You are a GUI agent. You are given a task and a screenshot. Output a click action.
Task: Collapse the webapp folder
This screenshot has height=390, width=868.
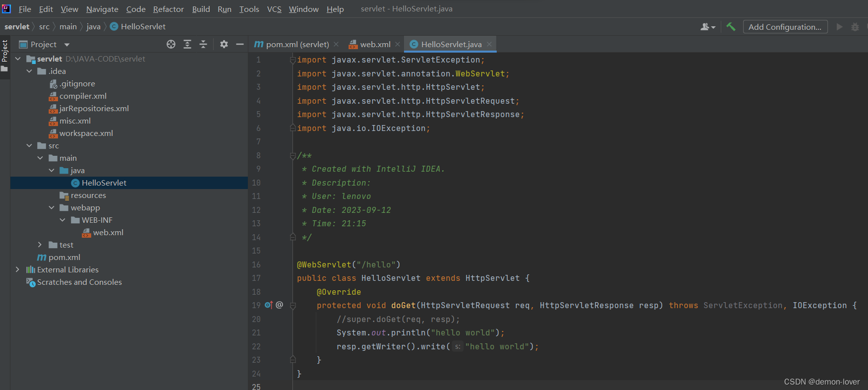[x=52, y=207]
